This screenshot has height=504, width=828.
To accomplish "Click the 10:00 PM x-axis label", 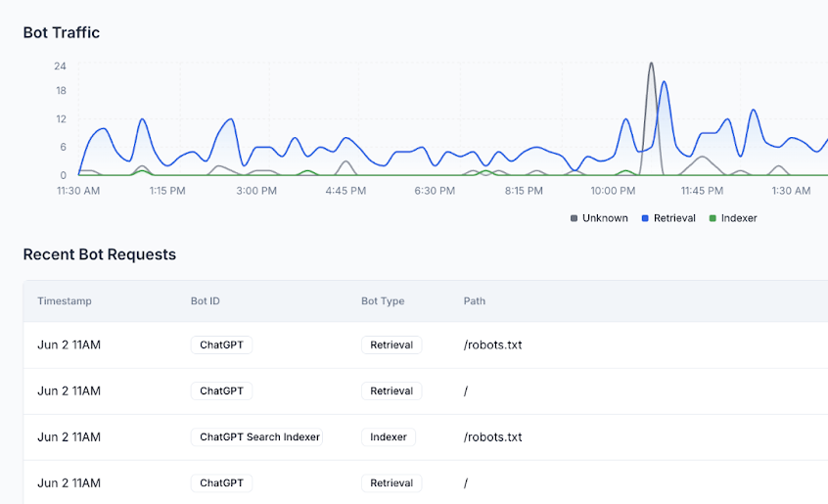I will click(613, 191).
